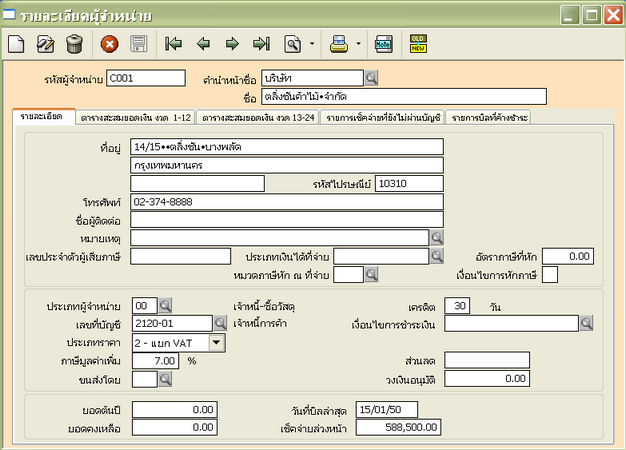Click lookup button beside เลขที่บัญชี field
626x450 pixels.
point(220,323)
